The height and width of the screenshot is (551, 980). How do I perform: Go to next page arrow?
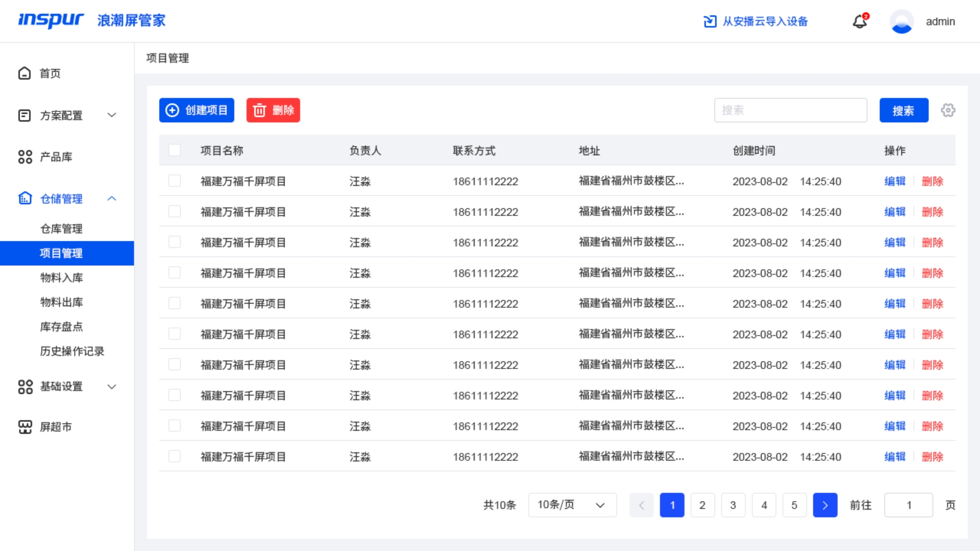click(x=825, y=505)
